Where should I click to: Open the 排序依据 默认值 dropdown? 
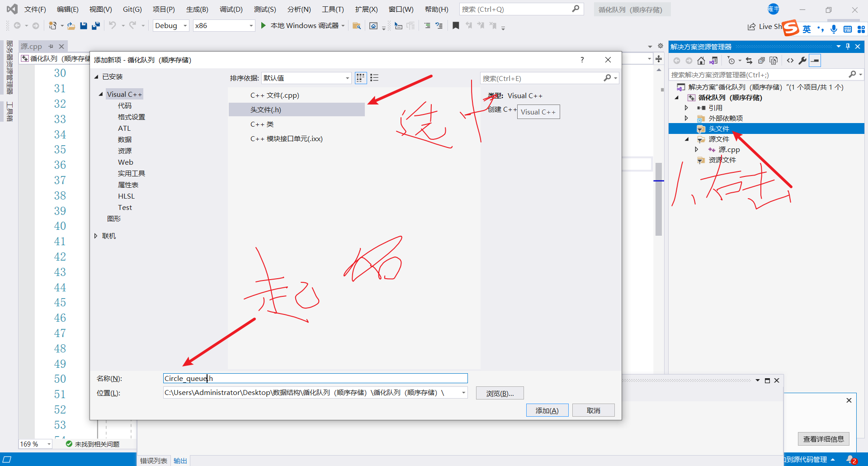(306, 78)
